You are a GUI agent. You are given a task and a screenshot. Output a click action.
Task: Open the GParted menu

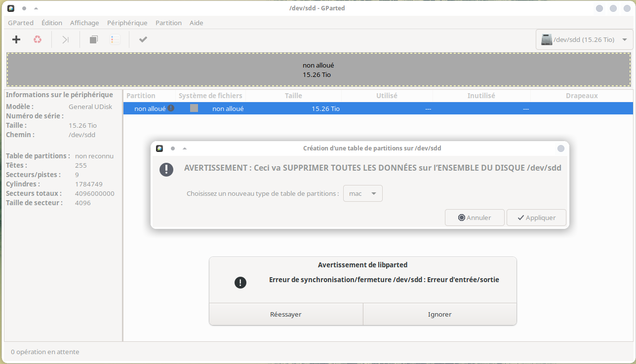click(x=21, y=23)
